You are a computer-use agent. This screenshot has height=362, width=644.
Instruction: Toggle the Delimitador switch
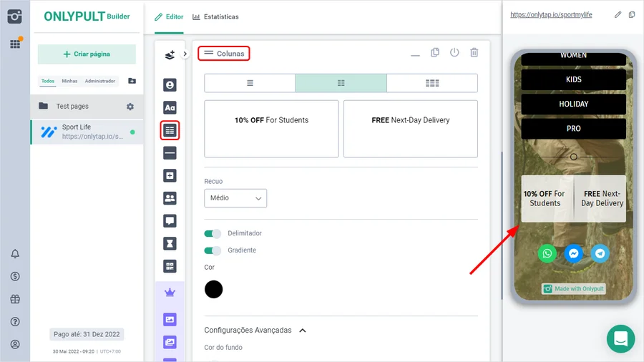tap(213, 233)
